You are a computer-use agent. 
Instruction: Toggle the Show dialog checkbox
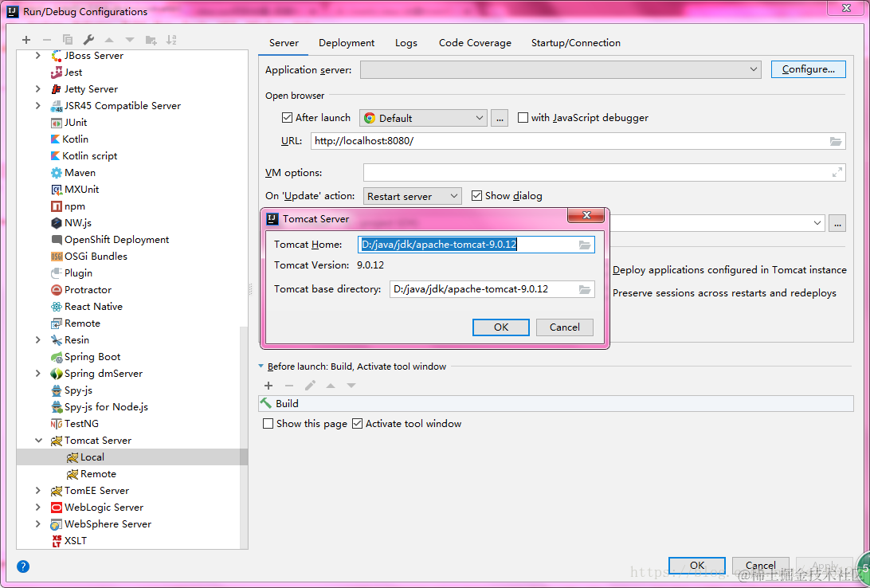[476, 195]
